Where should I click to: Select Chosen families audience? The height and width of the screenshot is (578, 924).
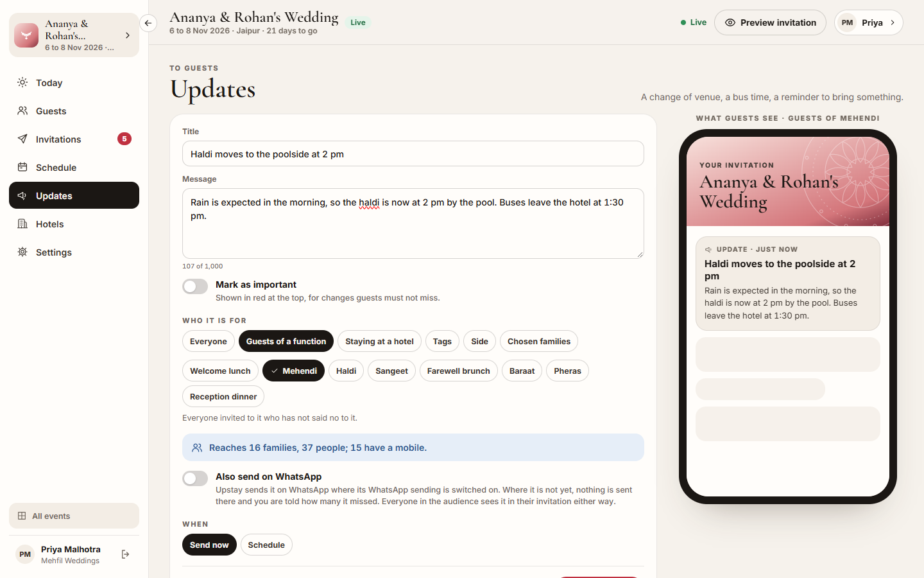539,341
